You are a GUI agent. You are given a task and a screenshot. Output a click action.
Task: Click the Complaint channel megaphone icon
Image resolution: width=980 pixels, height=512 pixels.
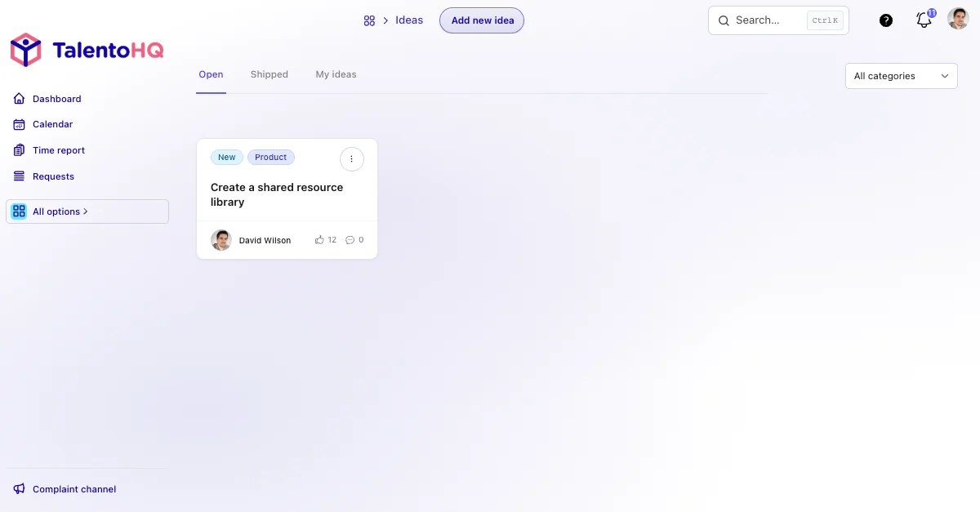click(x=20, y=489)
